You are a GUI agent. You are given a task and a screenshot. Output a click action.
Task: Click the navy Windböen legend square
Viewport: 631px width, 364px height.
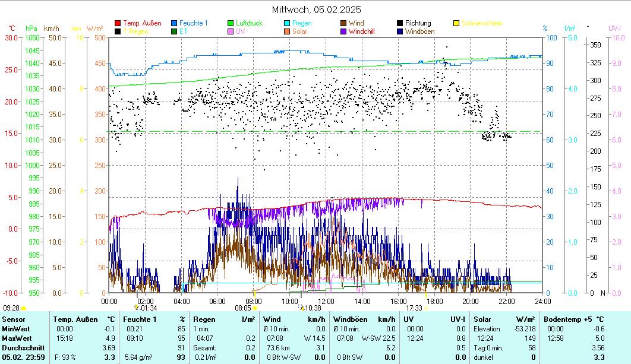400,31
